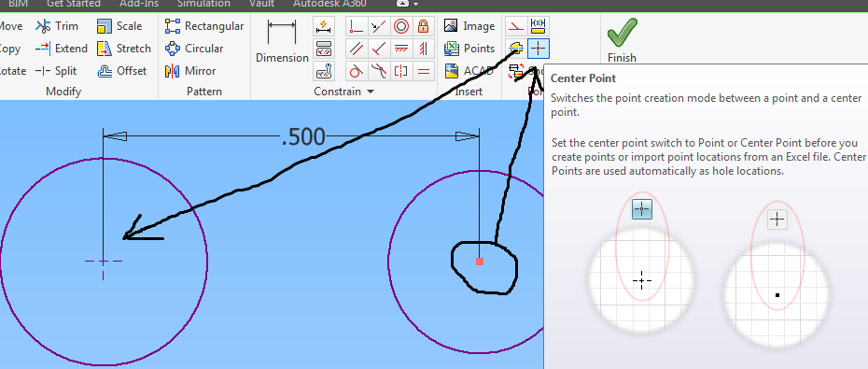Switch to the Add-Ins tab

click(x=140, y=4)
